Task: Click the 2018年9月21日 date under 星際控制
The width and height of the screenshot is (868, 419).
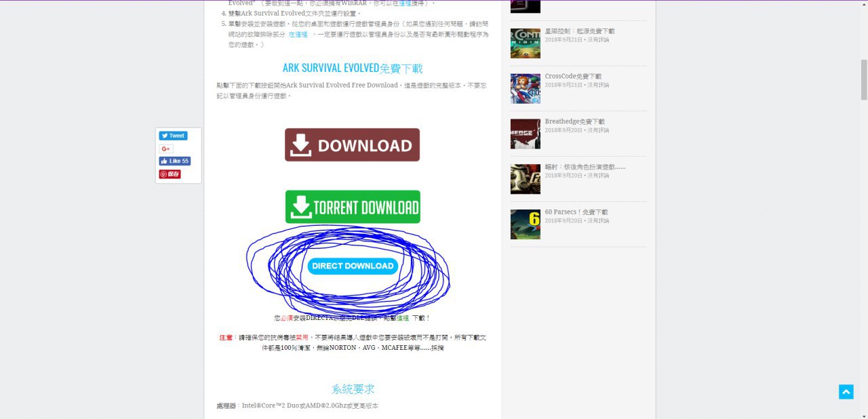Action: point(563,40)
